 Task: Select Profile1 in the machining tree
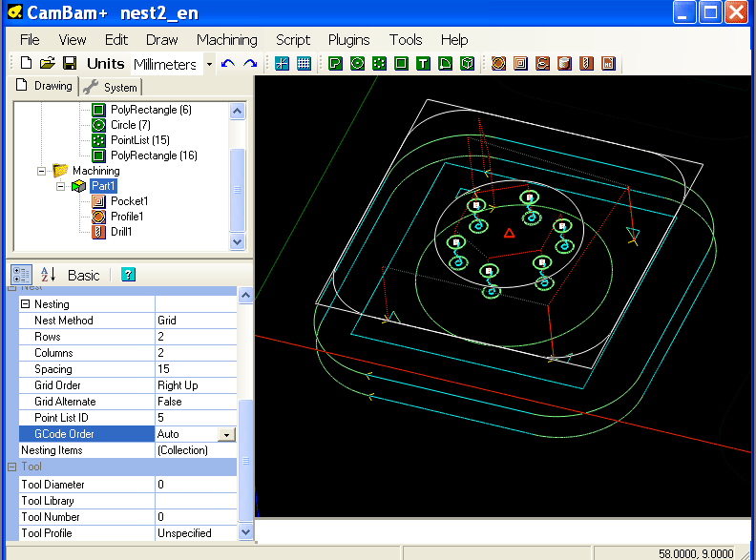pos(129,217)
